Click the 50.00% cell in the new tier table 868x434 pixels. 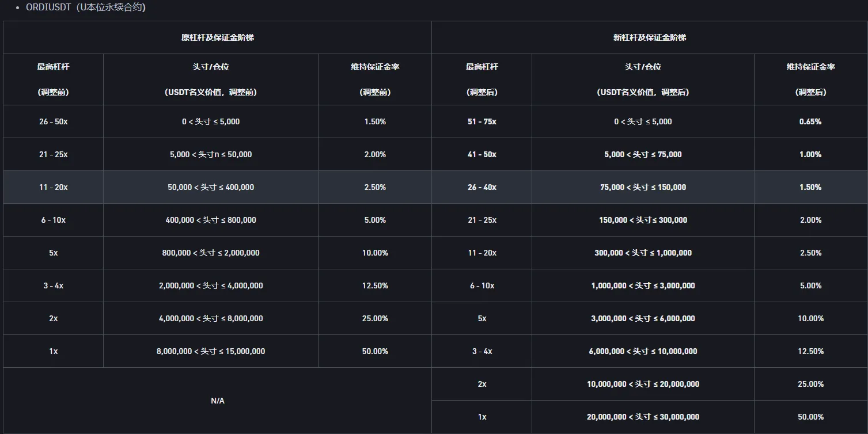(810, 417)
